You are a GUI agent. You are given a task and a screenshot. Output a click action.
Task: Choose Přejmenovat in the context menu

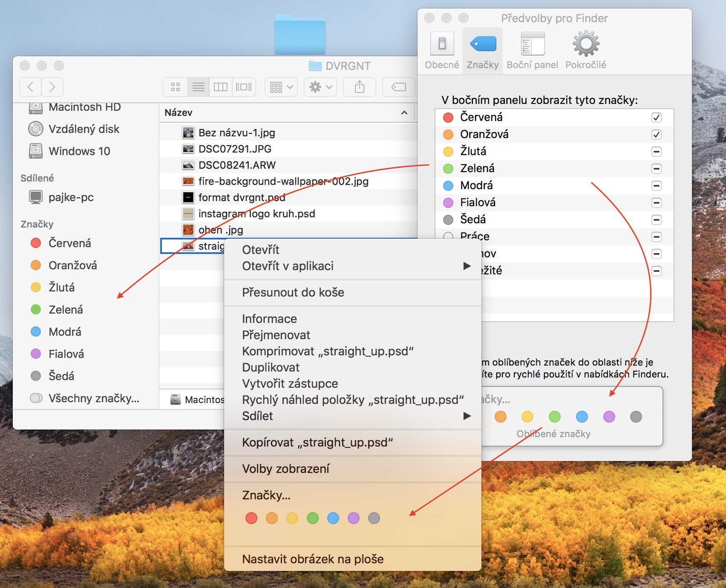pos(353,335)
